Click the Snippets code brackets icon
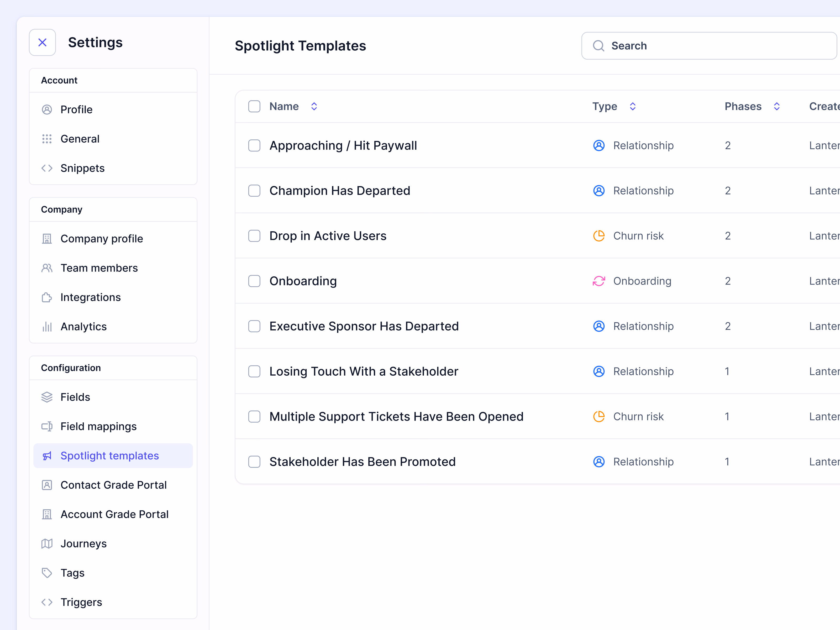Viewport: 840px width, 630px height. click(x=47, y=168)
